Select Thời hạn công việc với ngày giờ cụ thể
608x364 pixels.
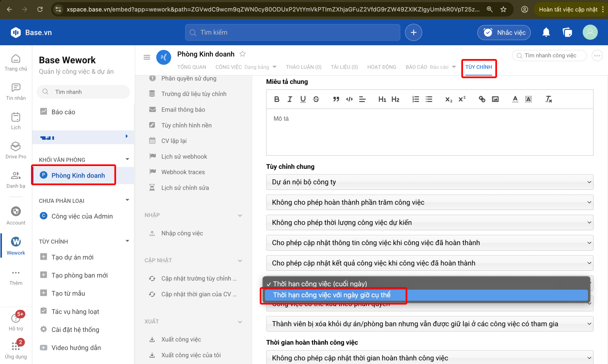coord(332,295)
